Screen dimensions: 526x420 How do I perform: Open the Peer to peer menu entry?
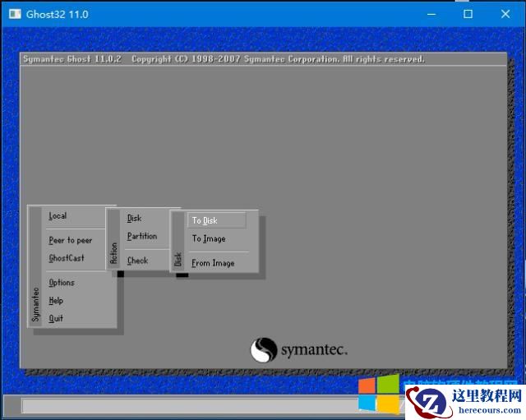click(70, 240)
